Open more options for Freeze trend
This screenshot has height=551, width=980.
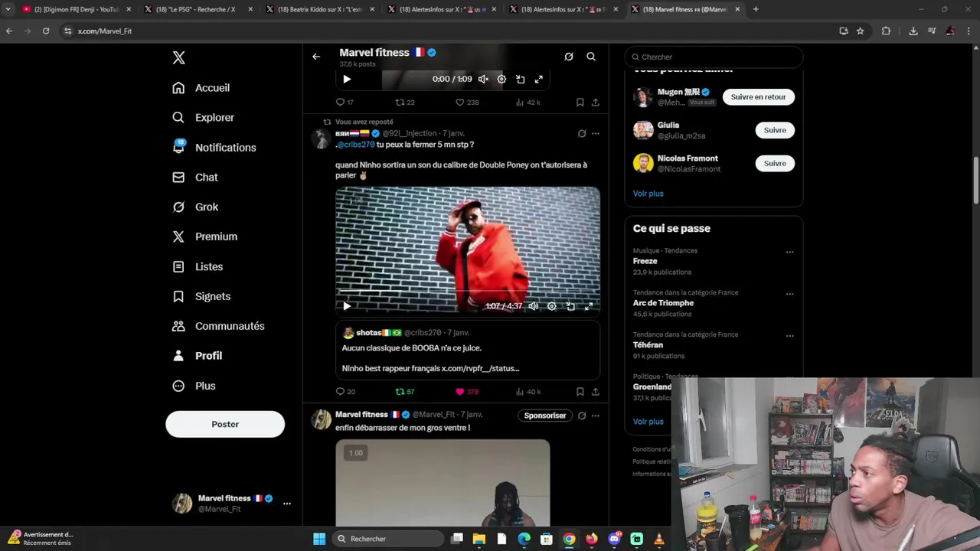click(789, 252)
